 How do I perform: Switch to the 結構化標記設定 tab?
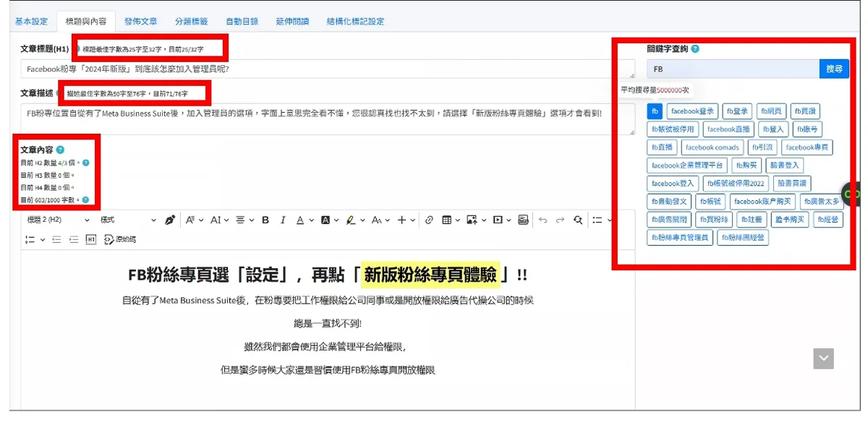tap(355, 21)
